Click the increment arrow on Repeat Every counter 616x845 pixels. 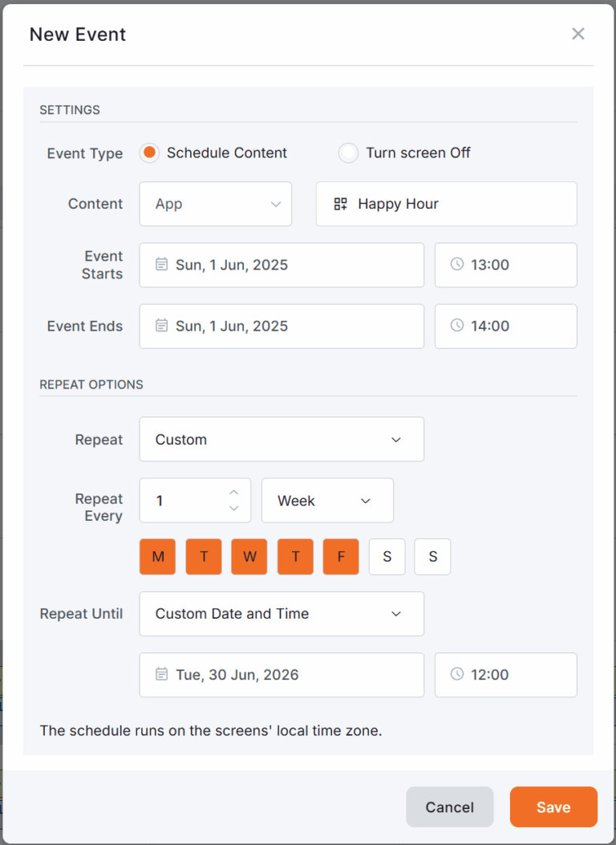pos(233,491)
